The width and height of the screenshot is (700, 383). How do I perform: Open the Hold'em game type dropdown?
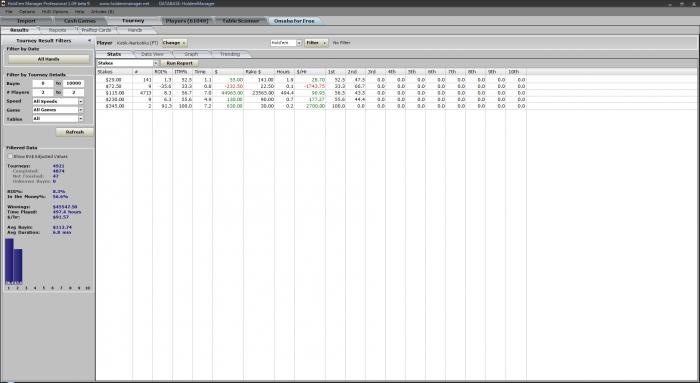pyautogui.click(x=299, y=43)
